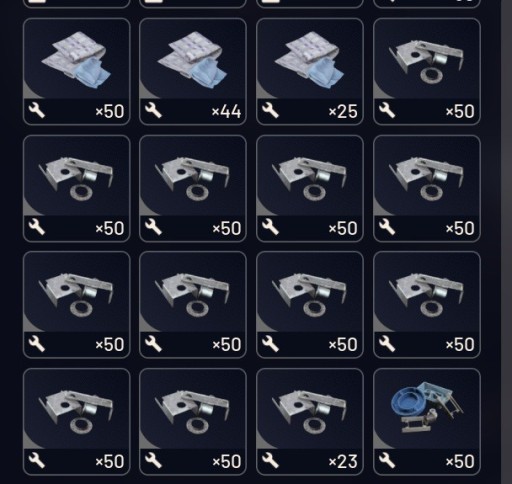Click the ×44 quantity label
Image resolution: width=512 pixels, height=484 pixels.
click(226, 111)
